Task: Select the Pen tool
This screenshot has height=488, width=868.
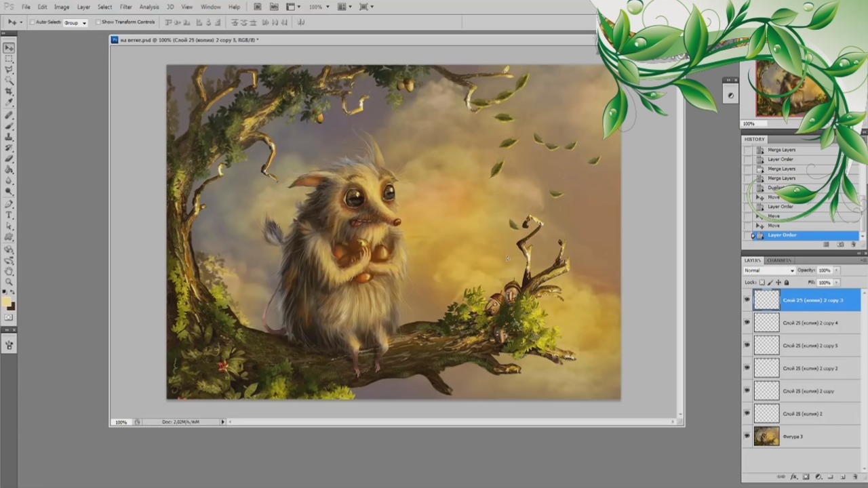Action: click(x=9, y=204)
